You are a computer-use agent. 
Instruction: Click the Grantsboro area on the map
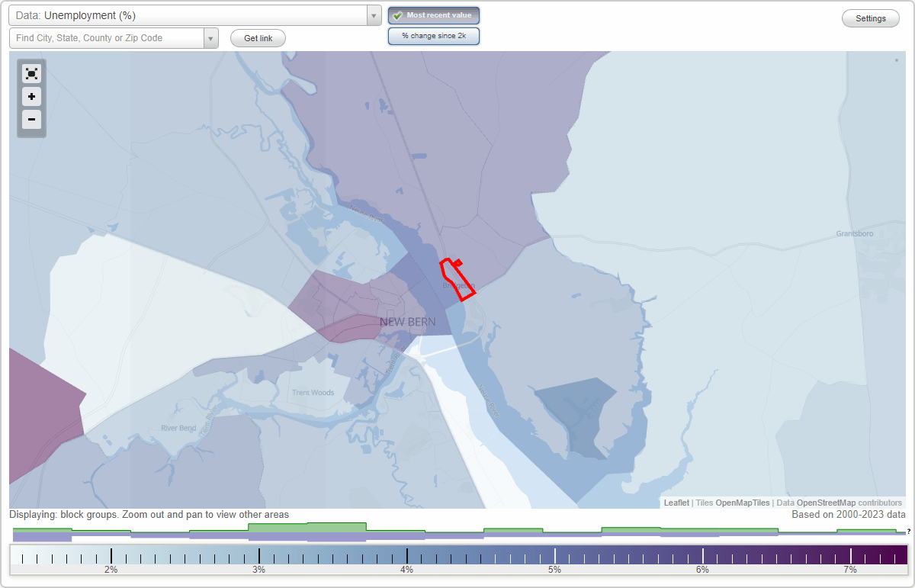(x=854, y=235)
